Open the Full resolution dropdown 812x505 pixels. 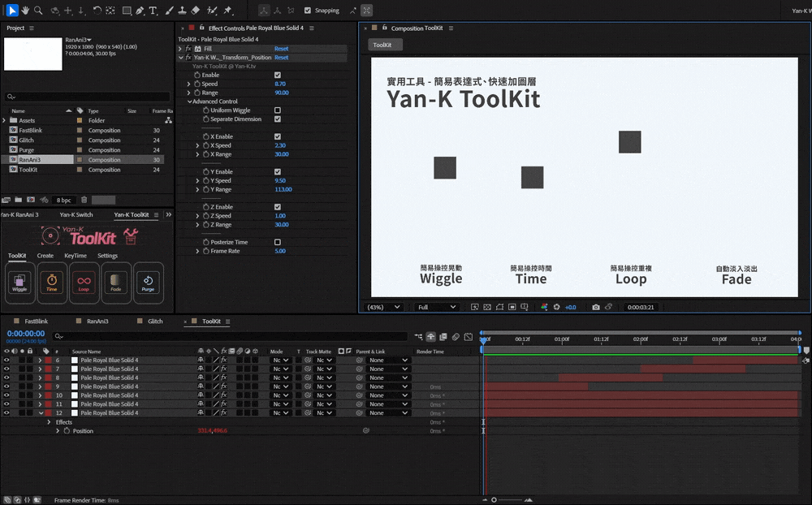click(437, 307)
